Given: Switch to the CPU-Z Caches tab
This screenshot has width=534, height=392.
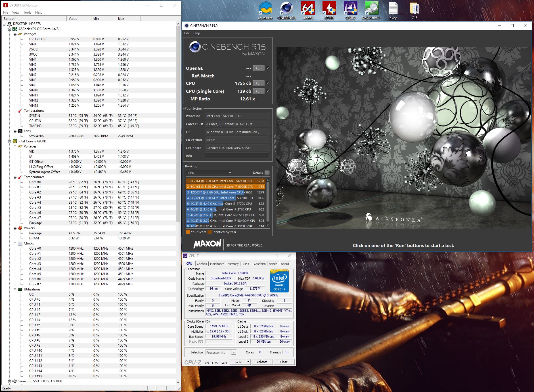Looking at the screenshot, I should click(x=202, y=264).
